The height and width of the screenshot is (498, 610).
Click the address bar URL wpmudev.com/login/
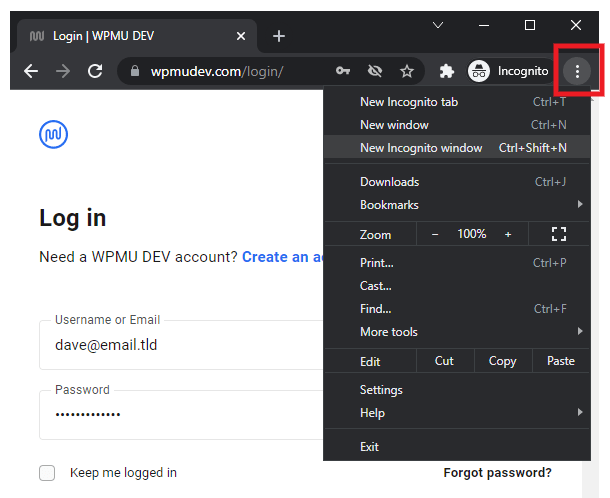pos(217,72)
